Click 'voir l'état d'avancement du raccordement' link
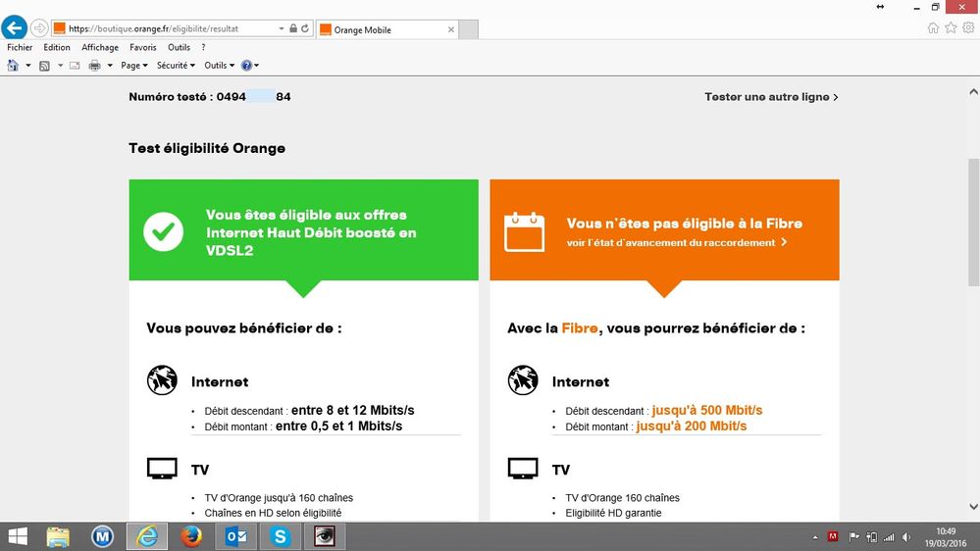980x551 pixels. 677,242
